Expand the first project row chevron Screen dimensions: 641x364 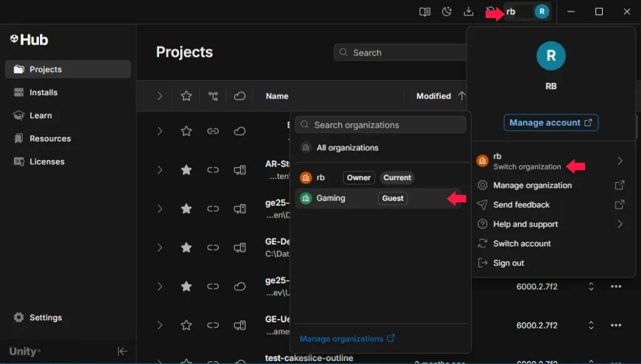click(160, 131)
